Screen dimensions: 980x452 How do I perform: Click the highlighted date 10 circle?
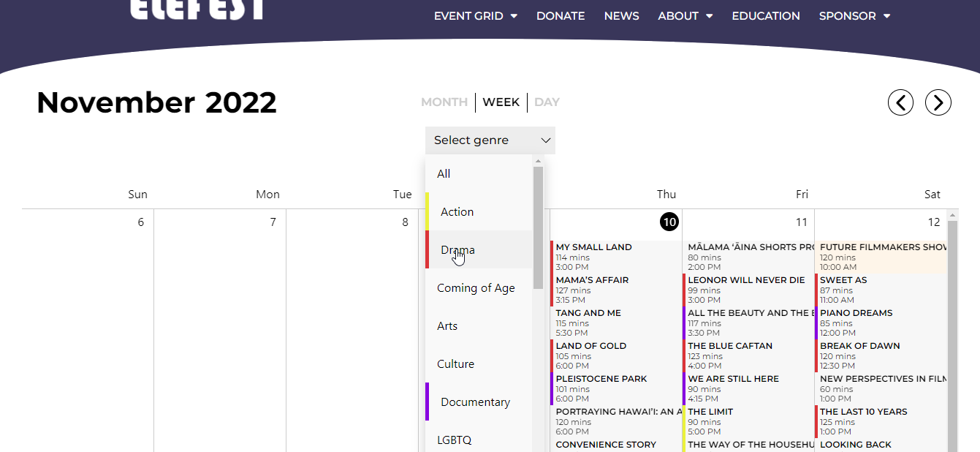669,222
